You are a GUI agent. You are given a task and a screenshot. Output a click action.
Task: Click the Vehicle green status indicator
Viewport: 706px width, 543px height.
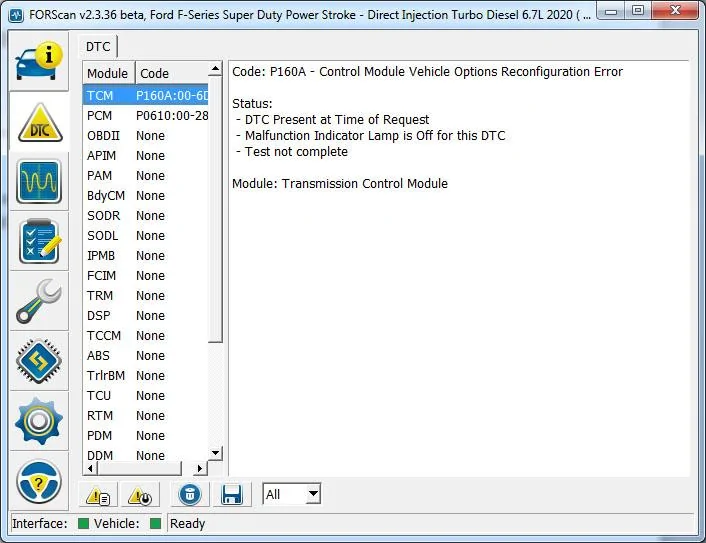(x=155, y=523)
